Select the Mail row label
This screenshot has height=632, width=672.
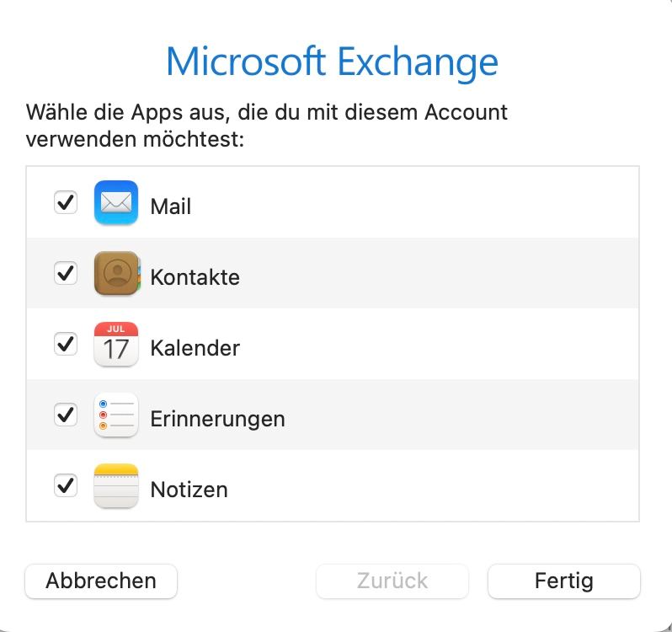coord(171,206)
